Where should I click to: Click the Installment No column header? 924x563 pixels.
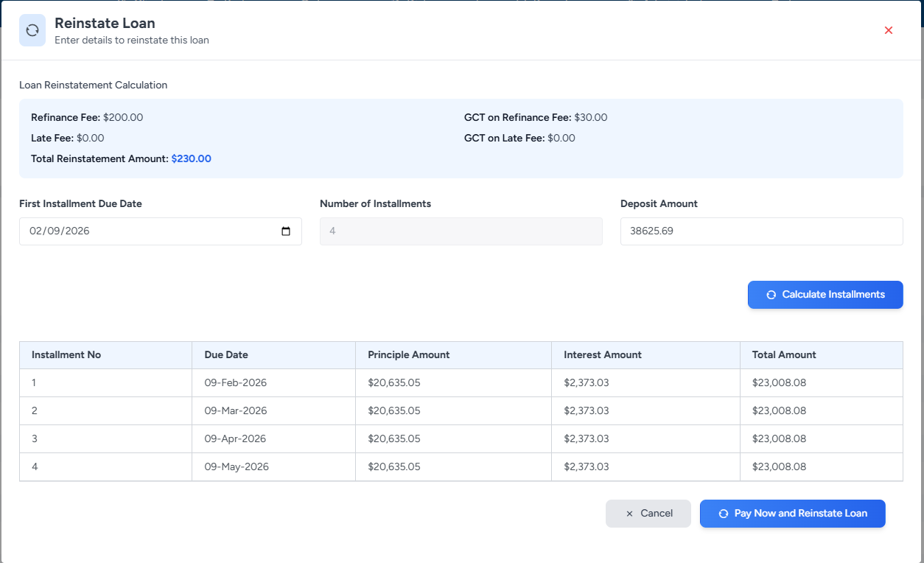tap(66, 355)
